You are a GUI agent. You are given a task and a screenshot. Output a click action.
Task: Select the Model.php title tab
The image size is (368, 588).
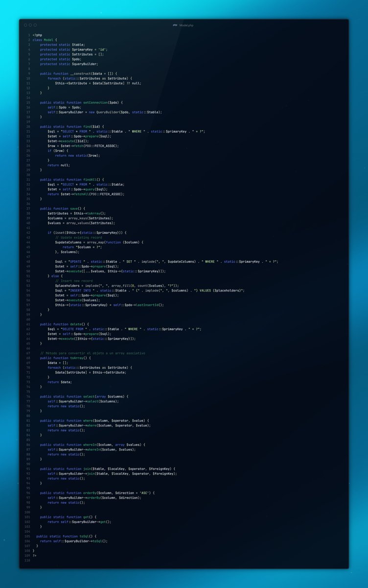(x=186, y=24)
